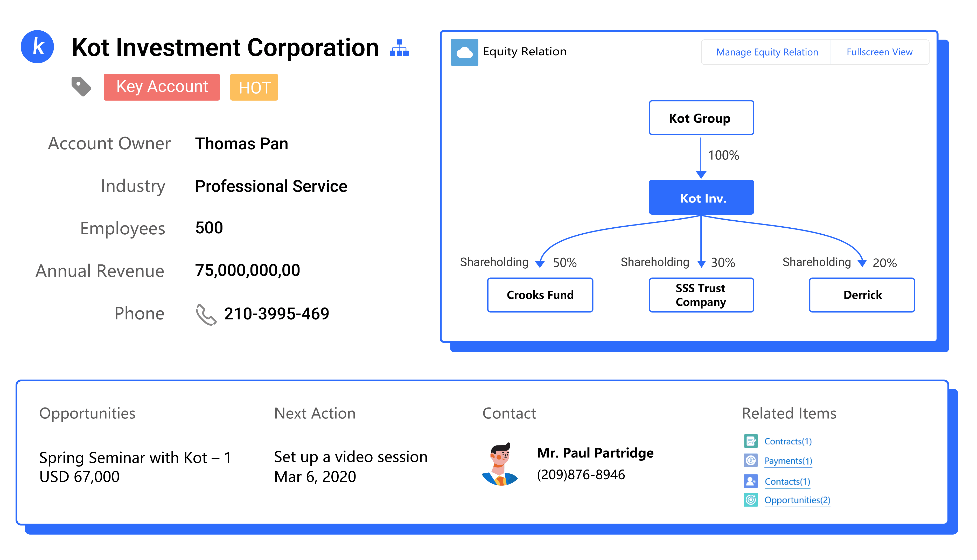Click the Kot Group node

(701, 118)
